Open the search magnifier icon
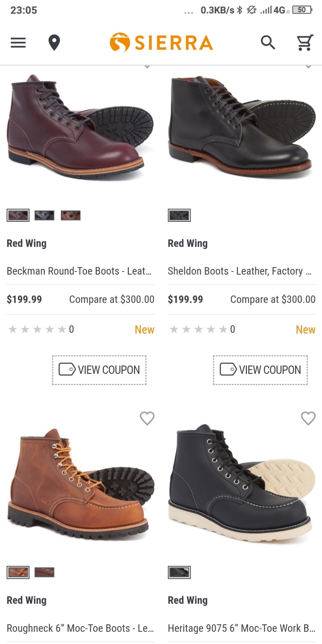Image resolution: width=322 pixels, height=644 pixels. tap(268, 43)
